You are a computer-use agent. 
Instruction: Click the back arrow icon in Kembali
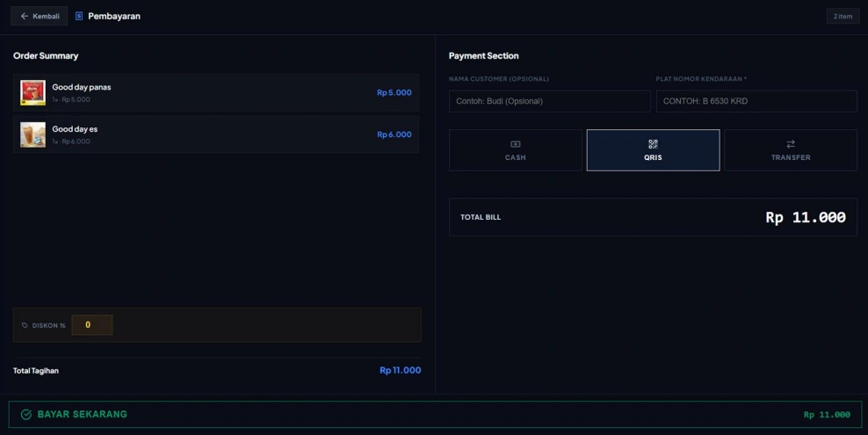tap(24, 16)
